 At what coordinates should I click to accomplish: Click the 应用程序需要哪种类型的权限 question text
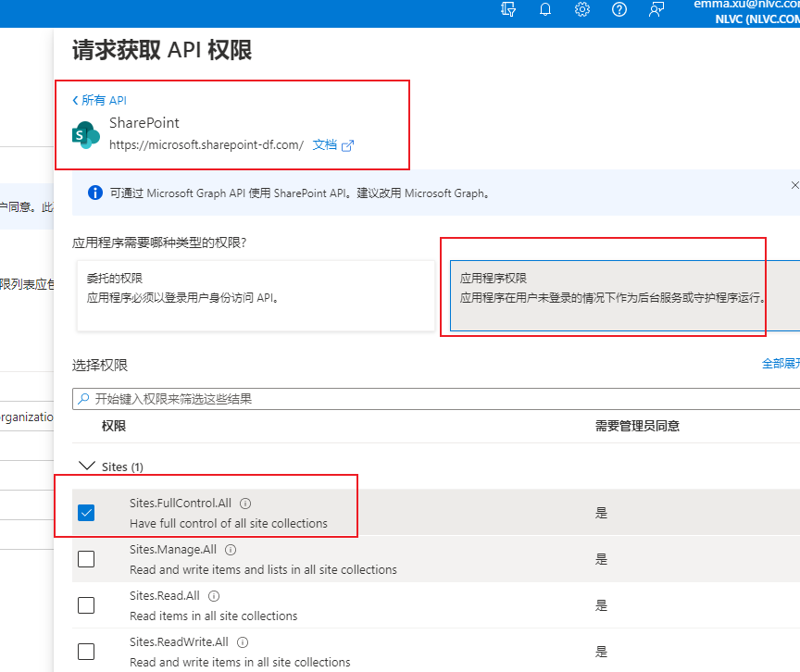click(159, 243)
